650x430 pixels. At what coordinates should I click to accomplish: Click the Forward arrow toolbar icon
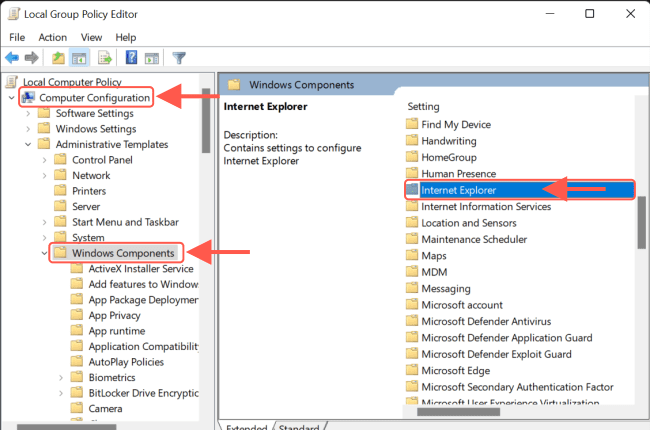click(31, 58)
